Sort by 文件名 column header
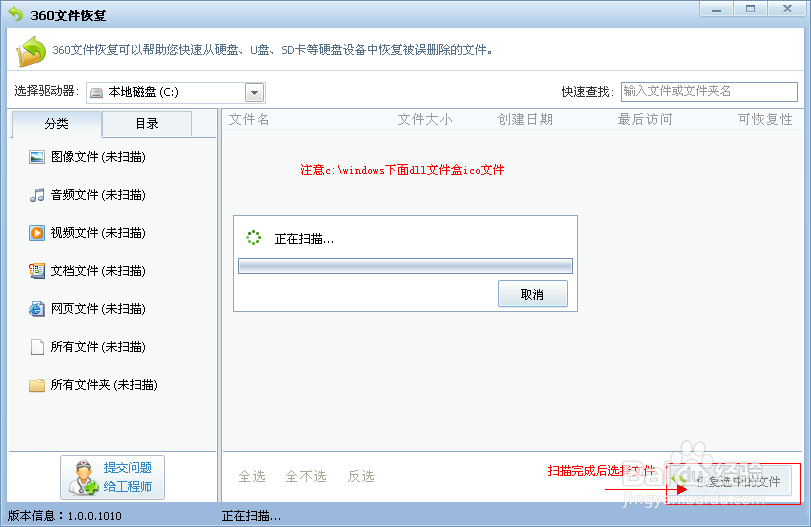Screen dimensions: 811x527 pos(249,119)
